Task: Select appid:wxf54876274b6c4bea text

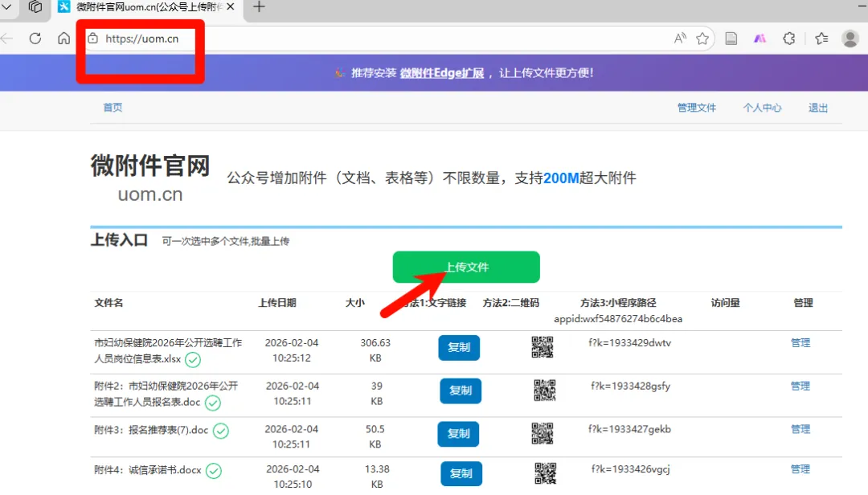Action: (x=618, y=319)
